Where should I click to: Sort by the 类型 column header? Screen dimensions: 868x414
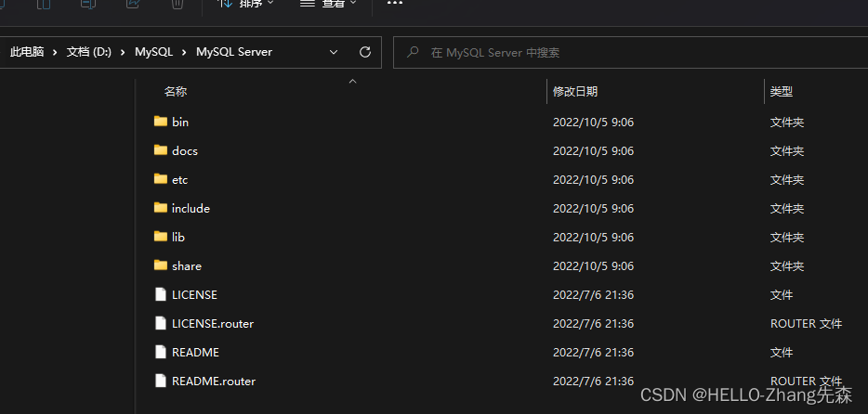pyautogui.click(x=781, y=92)
